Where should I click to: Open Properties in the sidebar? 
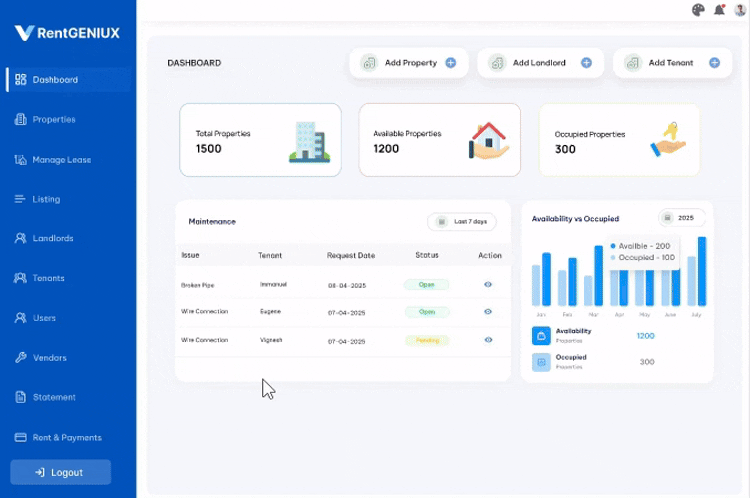coord(53,120)
